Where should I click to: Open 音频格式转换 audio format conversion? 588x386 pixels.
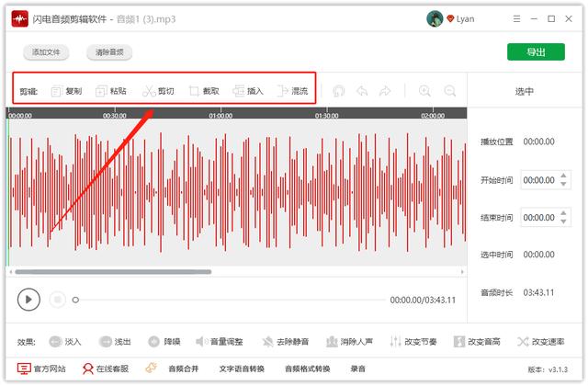point(308,369)
